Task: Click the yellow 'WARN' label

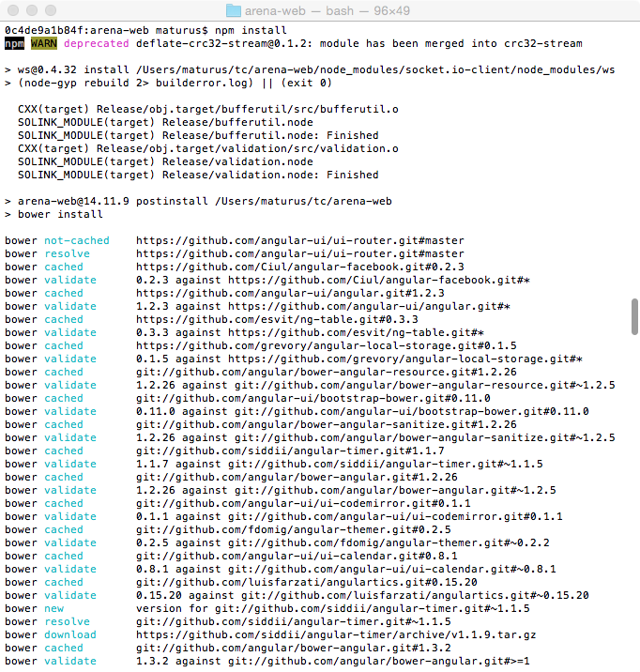Action: click(x=43, y=43)
